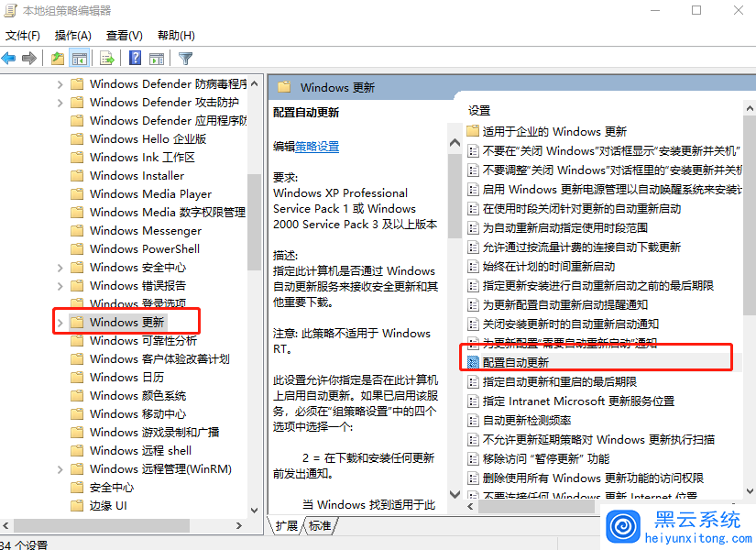Click the Windows Messenger folder icon
This screenshot has height=550, width=756.
click(77, 231)
